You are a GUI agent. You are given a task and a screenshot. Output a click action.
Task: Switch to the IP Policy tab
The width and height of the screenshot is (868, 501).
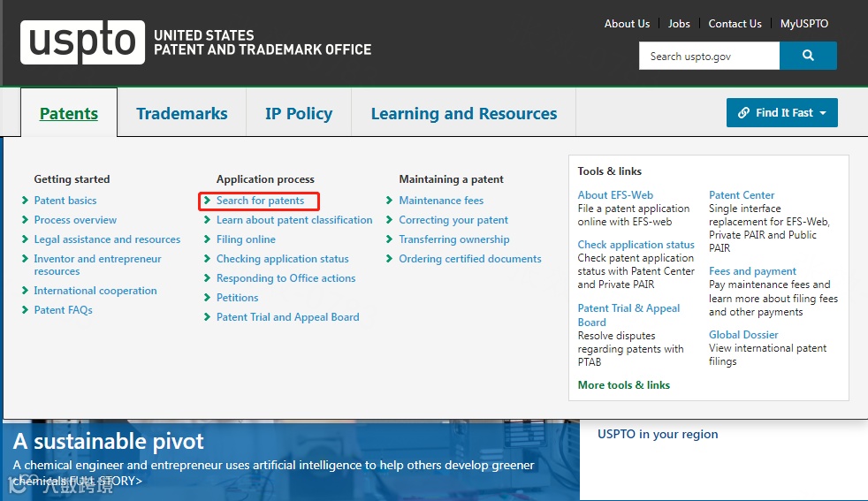click(299, 113)
